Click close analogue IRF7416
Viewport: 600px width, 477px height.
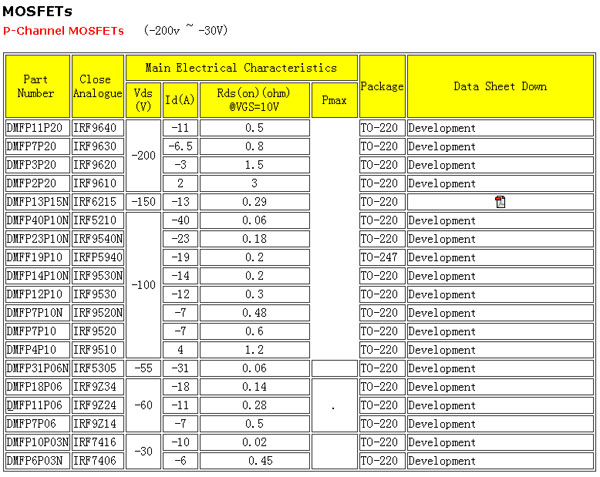point(95,442)
